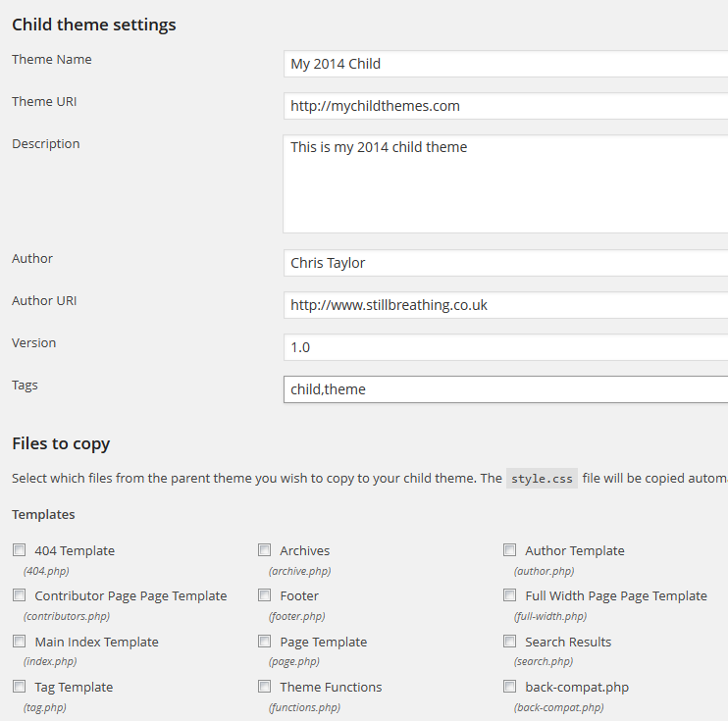Check the Main Index Template checkbox
This screenshot has width=728, height=721.
(19, 642)
